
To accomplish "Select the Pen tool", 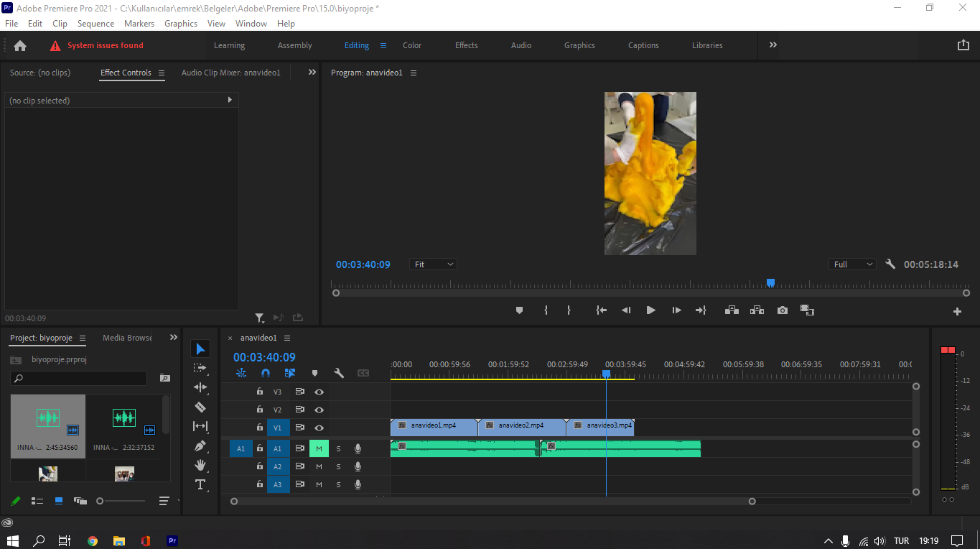I will [200, 446].
